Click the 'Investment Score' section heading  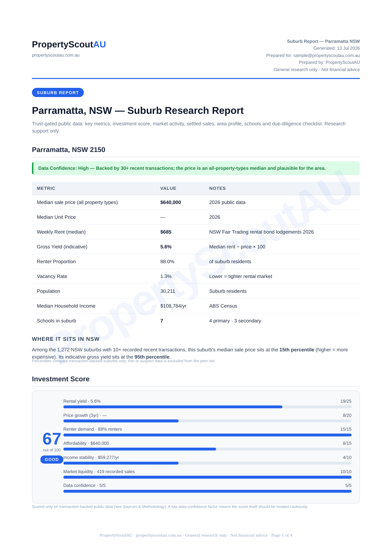[61, 379]
